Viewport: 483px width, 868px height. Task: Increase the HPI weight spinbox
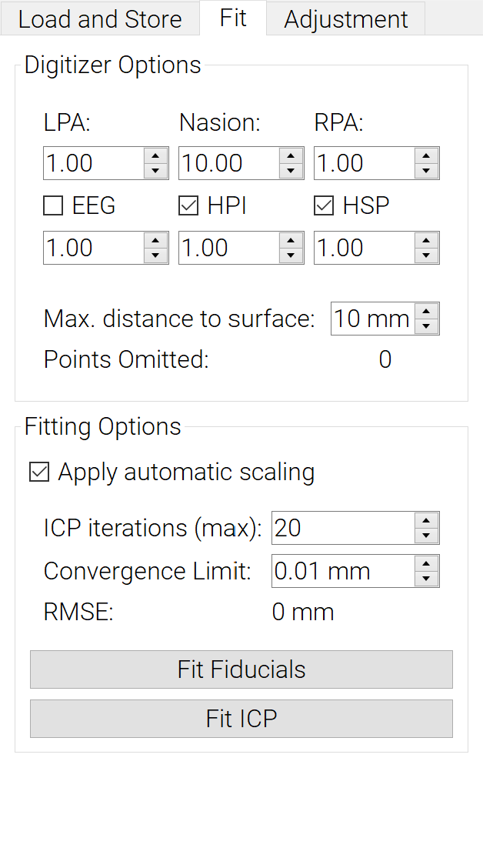(291, 240)
